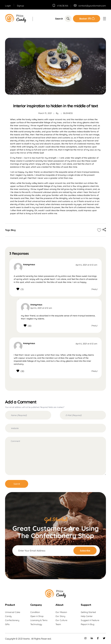Like the third Anonymous comment
The height and width of the screenshot is (644, 111).
coord(18,371)
